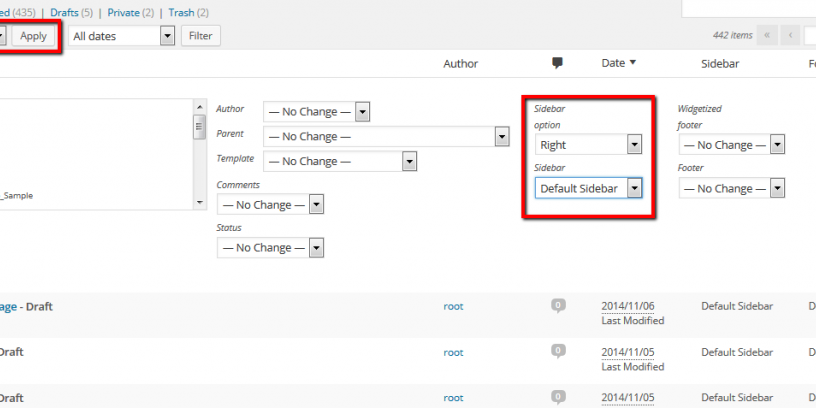Open root author link in 2014/11/06 row
816x408 pixels.
pyautogui.click(x=454, y=307)
